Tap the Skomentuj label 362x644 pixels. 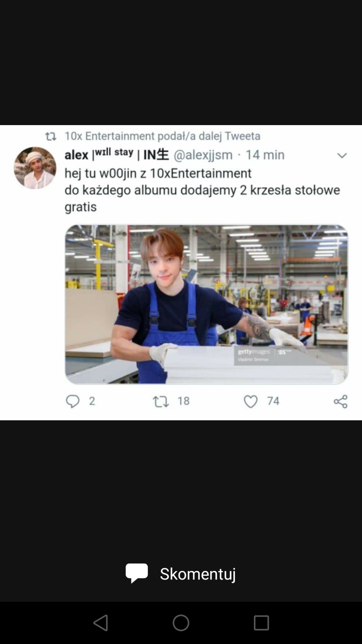(x=198, y=574)
